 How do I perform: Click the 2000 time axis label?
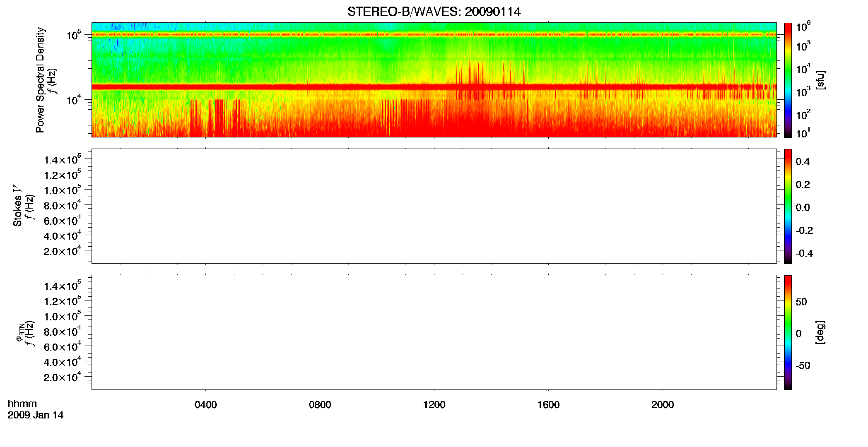(663, 405)
